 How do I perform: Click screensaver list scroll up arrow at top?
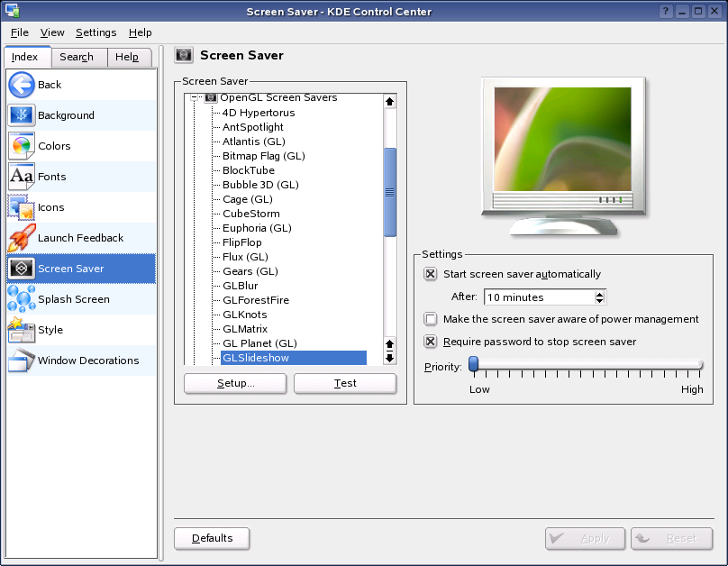389,101
